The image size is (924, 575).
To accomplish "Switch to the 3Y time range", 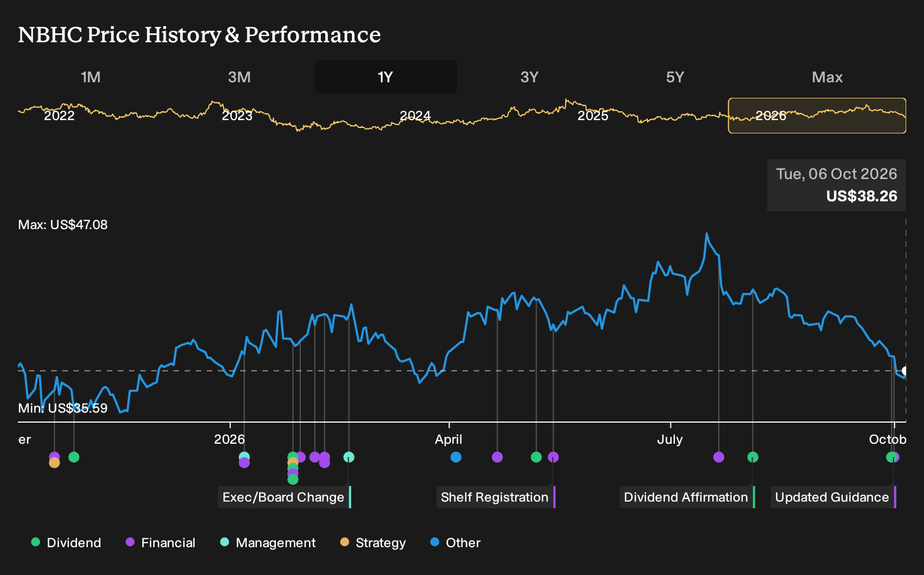I will [x=529, y=77].
